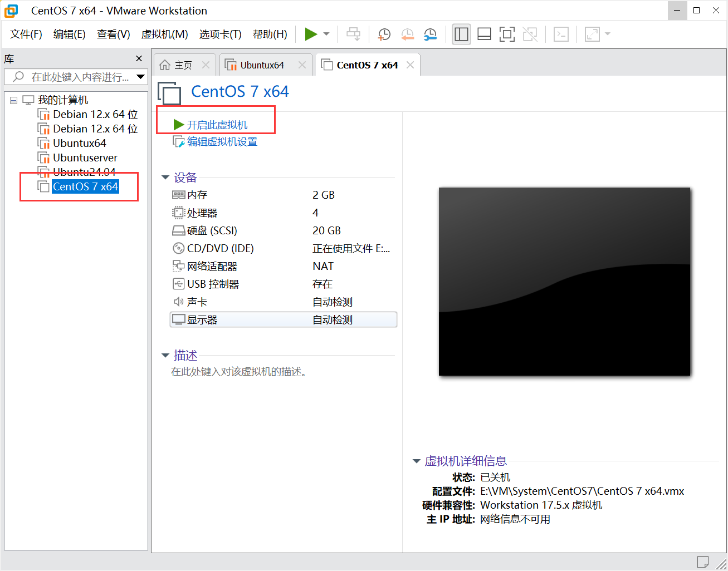
Task: Click the console view toolbar icon
Action: [561, 35]
